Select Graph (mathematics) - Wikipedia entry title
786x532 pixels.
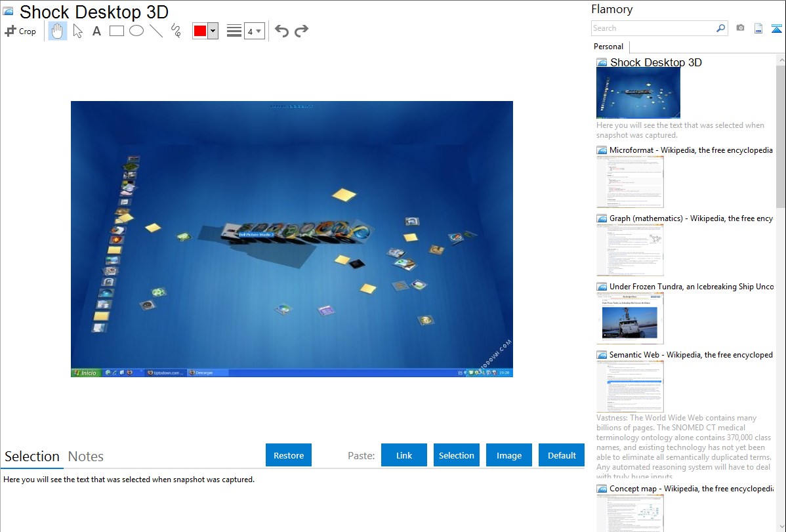click(x=691, y=218)
